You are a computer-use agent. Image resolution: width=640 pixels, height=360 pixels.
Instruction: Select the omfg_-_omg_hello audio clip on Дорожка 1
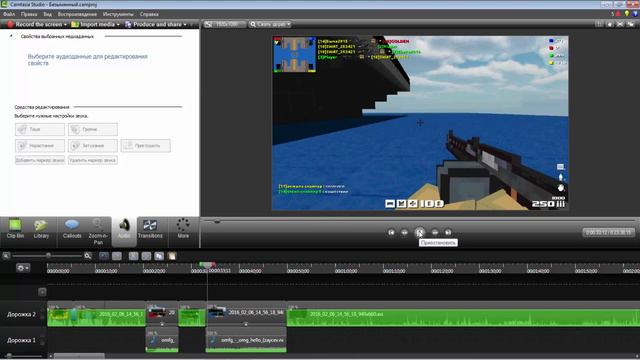(x=246, y=340)
